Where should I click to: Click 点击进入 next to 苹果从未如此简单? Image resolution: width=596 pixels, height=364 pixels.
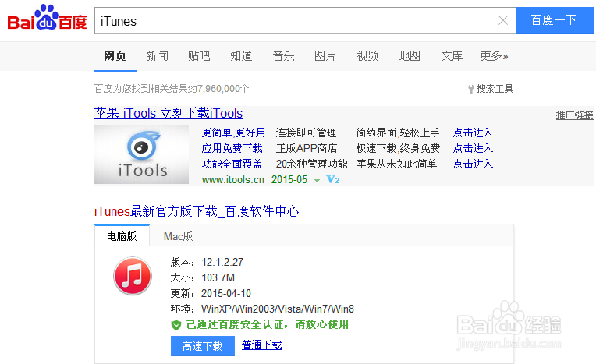(x=473, y=164)
